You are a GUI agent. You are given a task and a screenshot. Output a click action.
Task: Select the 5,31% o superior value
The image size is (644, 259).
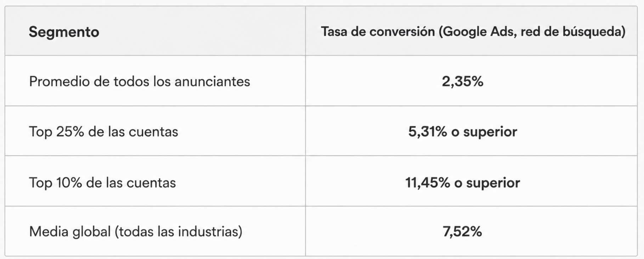point(463,132)
